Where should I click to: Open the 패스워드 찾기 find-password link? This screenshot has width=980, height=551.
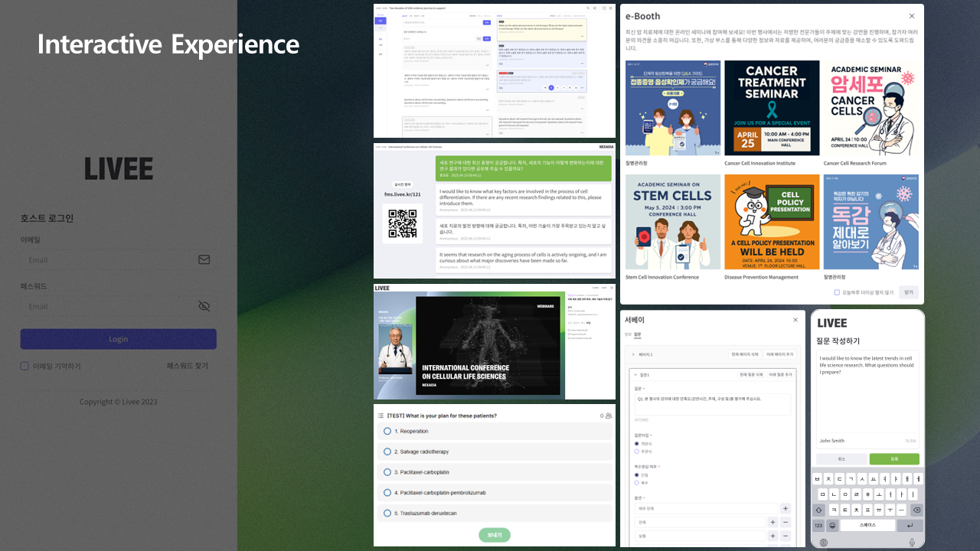[x=188, y=366]
